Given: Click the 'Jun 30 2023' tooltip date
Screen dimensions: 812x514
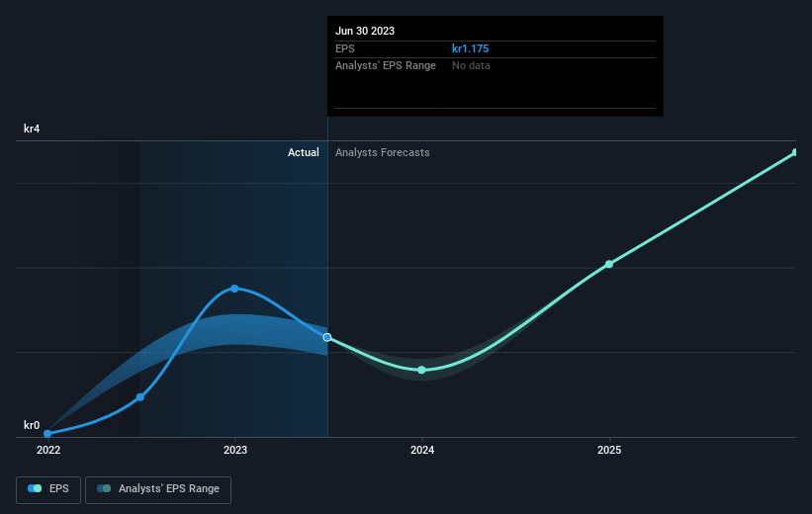Looking at the screenshot, I should point(365,31).
